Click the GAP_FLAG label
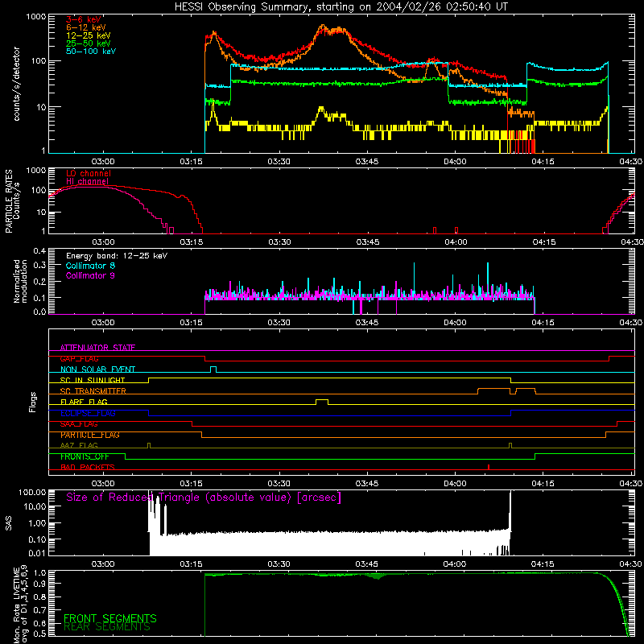Screen dimensions: 644x644 (x=79, y=358)
